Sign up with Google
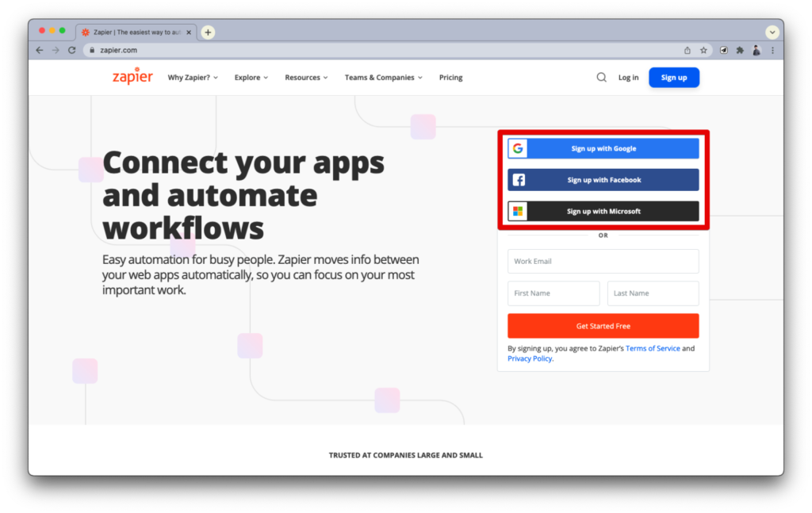This screenshot has height=513, width=812. (603, 148)
